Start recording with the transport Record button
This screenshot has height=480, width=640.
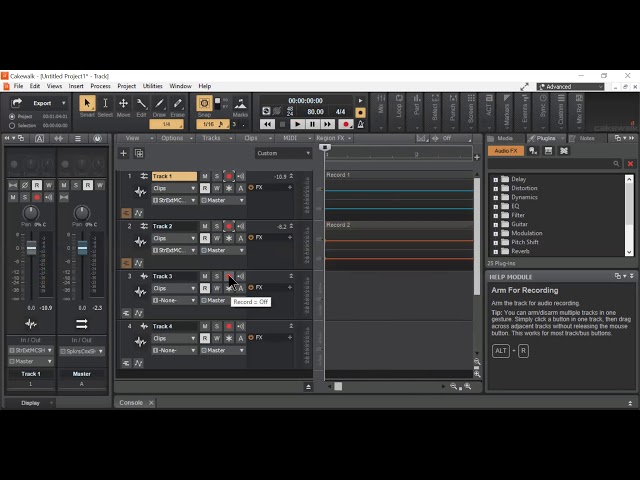[x=346, y=124]
